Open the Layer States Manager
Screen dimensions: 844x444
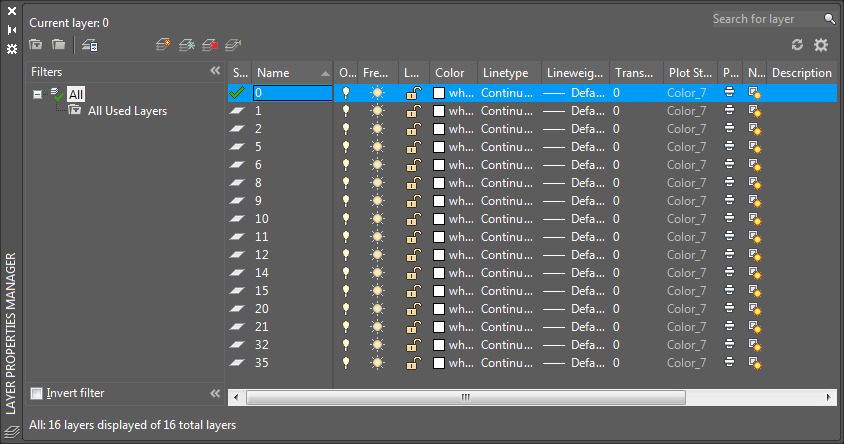pyautogui.click(x=89, y=45)
